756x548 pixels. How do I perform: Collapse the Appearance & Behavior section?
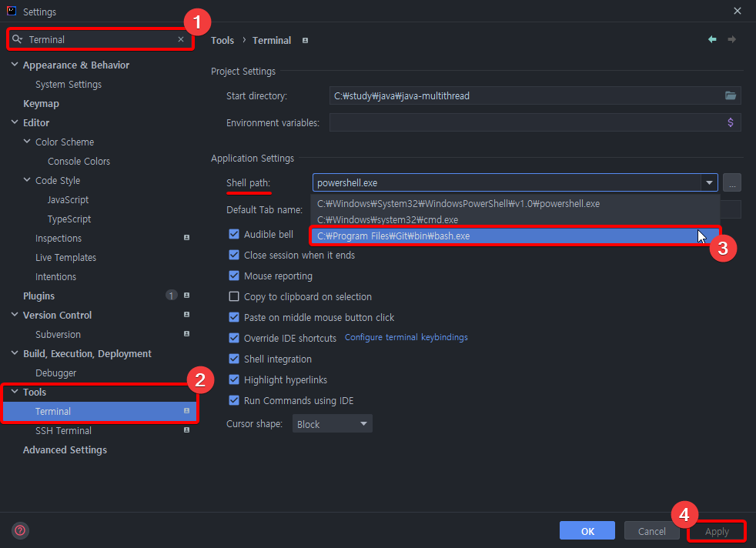14,65
